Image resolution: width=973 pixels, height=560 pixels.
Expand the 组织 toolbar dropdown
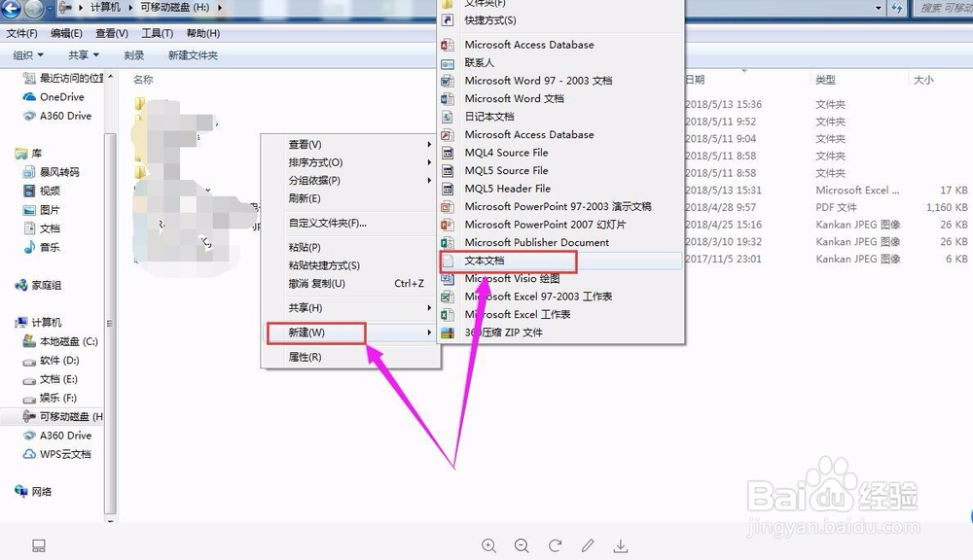pyautogui.click(x=28, y=55)
